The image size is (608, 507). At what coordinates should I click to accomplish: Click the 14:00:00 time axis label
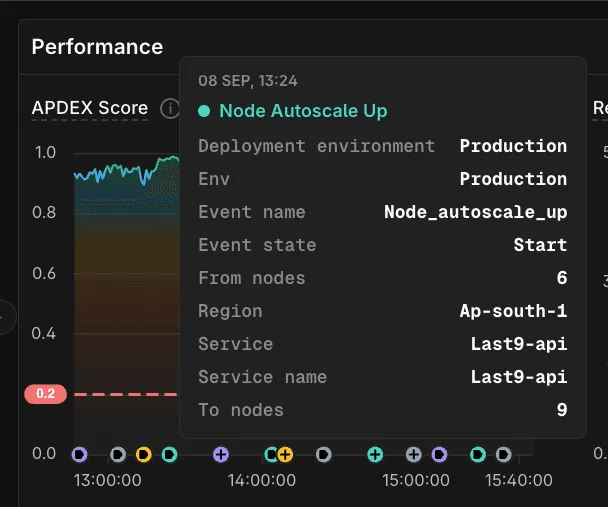point(262,481)
